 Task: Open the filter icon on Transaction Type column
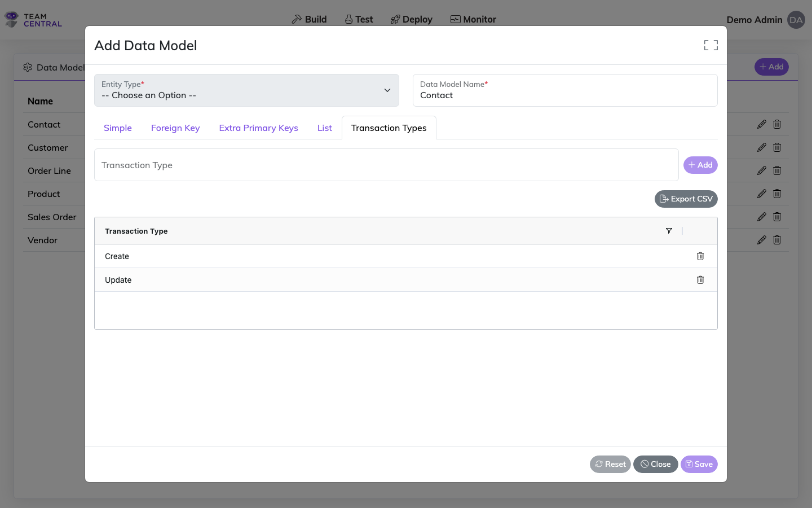tap(669, 231)
